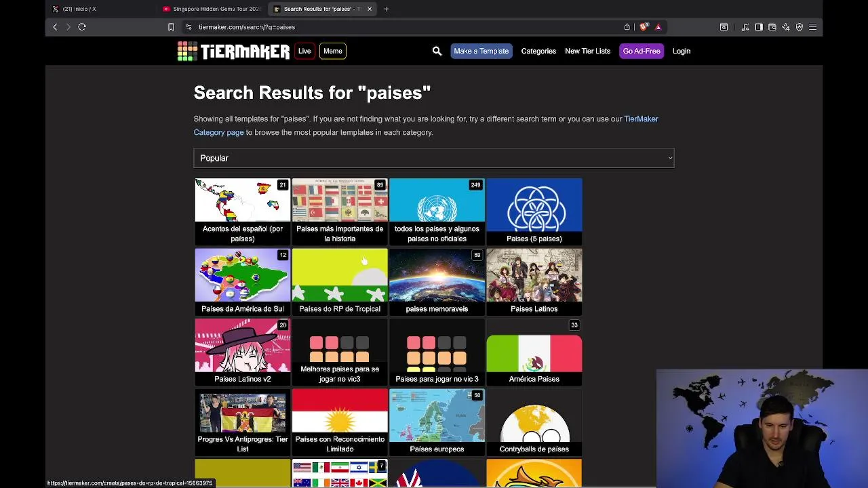Click the bookmark icon in address bar
This screenshot has height=488, width=868.
coord(171,27)
